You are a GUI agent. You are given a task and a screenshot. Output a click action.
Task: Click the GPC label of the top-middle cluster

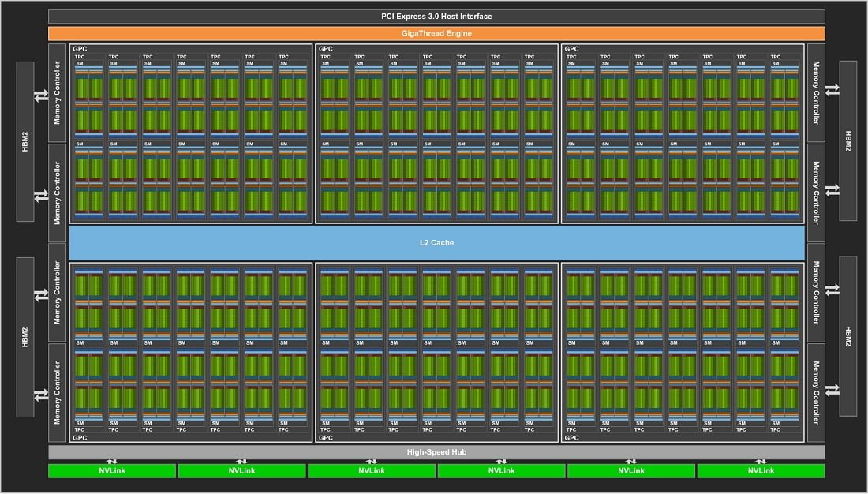325,49
